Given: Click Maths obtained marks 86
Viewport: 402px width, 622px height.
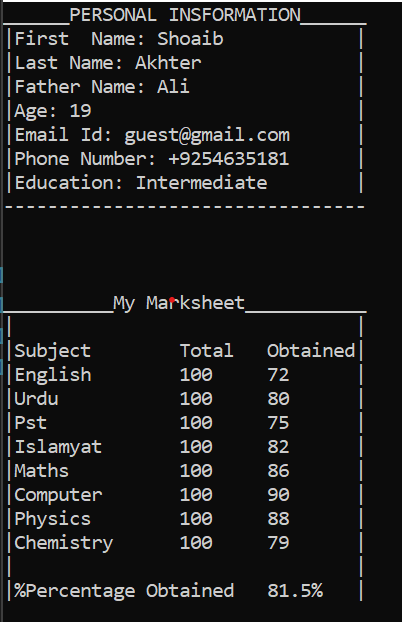Looking at the screenshot, I should coord(278,471).
